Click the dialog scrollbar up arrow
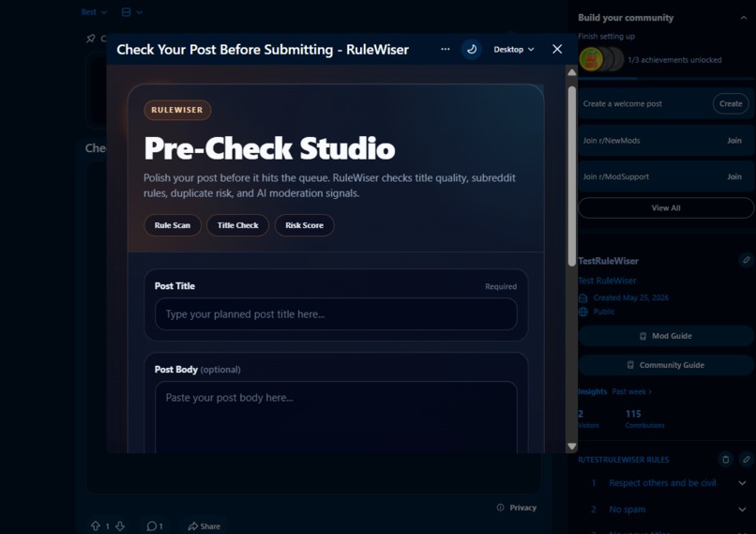756x534 pixels. point(572,72)
